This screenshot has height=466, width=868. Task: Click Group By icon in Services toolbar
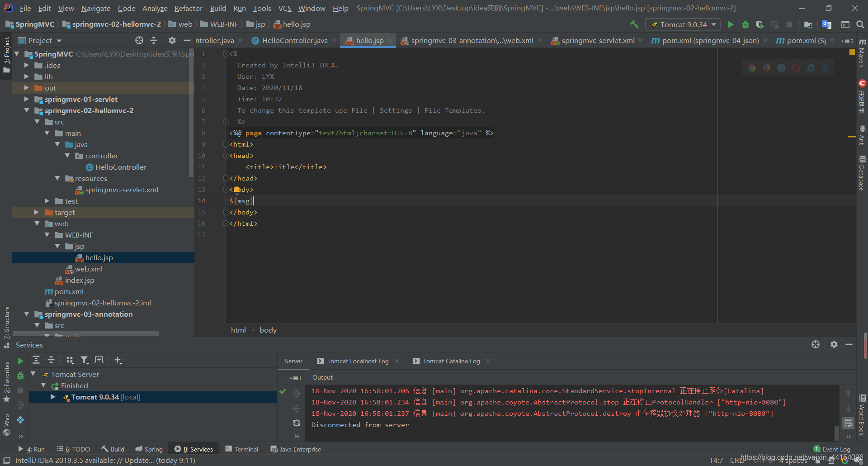pyautogui.click(x=70, y=360)
